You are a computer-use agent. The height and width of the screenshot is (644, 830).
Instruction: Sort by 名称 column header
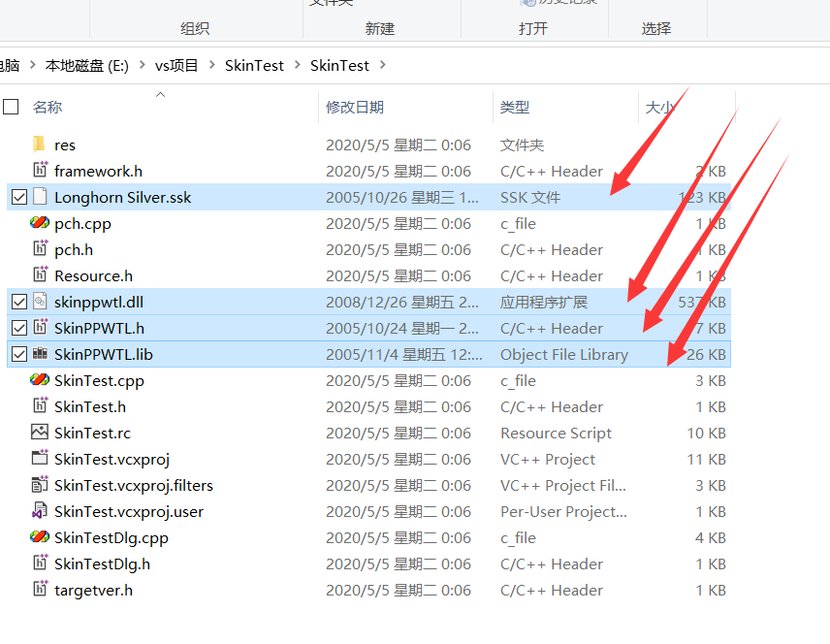pyautogui.click(x=48, y=107)
